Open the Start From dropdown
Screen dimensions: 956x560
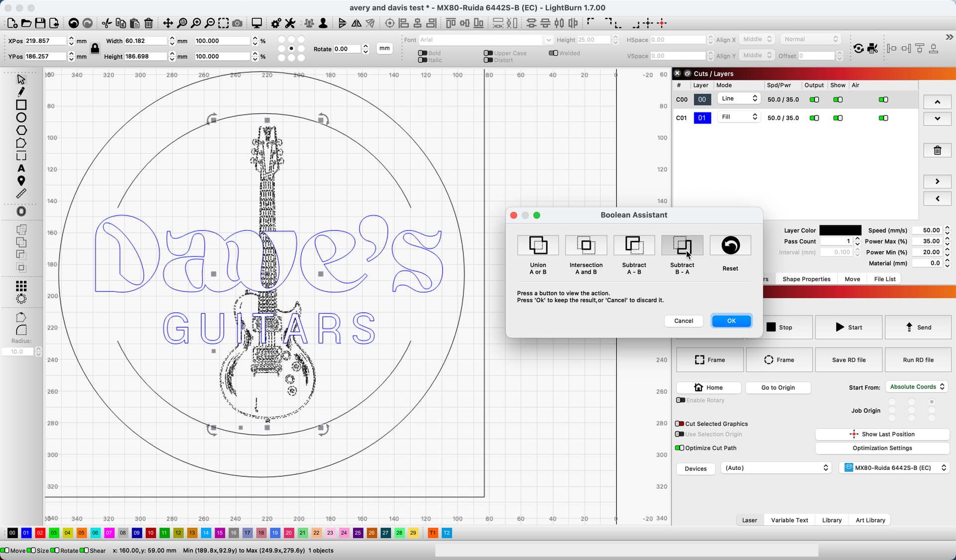[917, 387]
